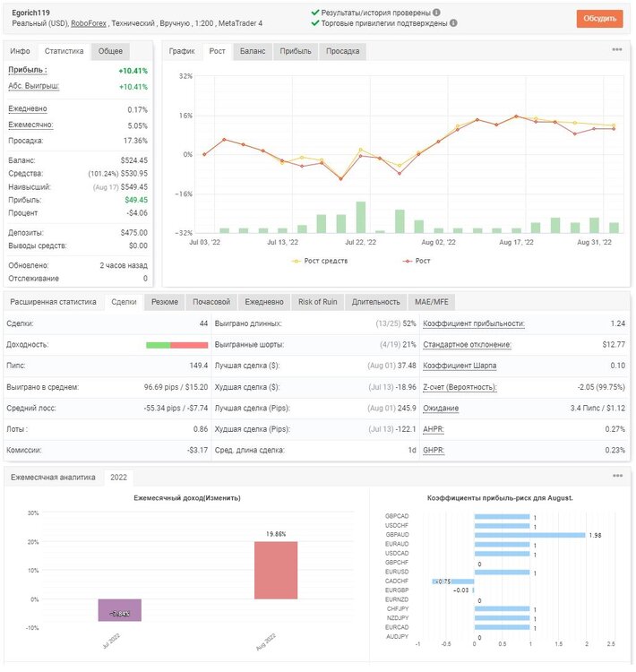Viewport: 636px width, 672px height.
Task: Click the Доходность win/loss bar
Action: click(177, 345)
